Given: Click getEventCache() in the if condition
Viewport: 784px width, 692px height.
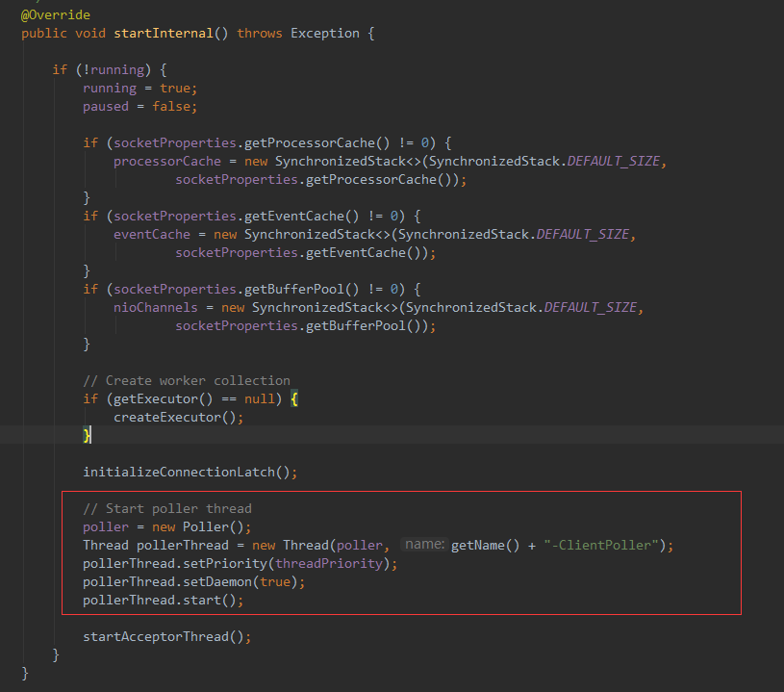Looking at the screenshot, I should [301, 217].
